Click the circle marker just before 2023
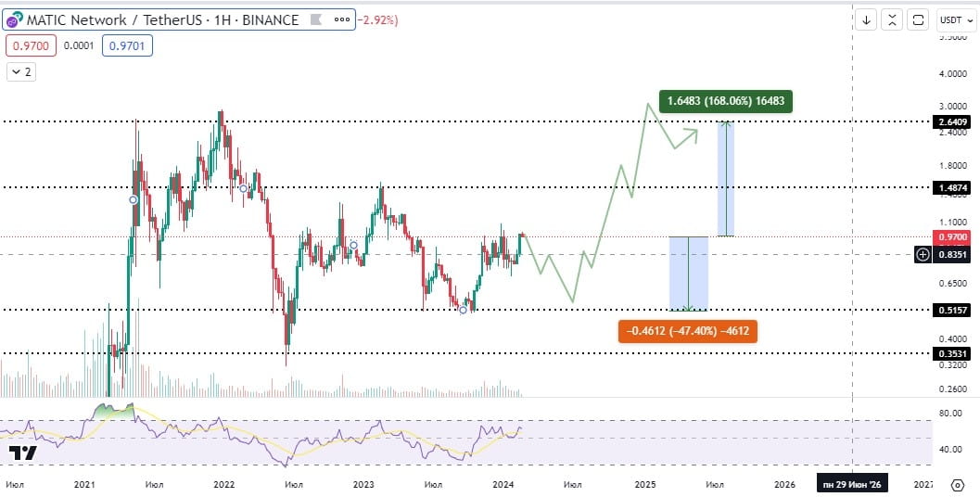980x497 pixels. 354,245
